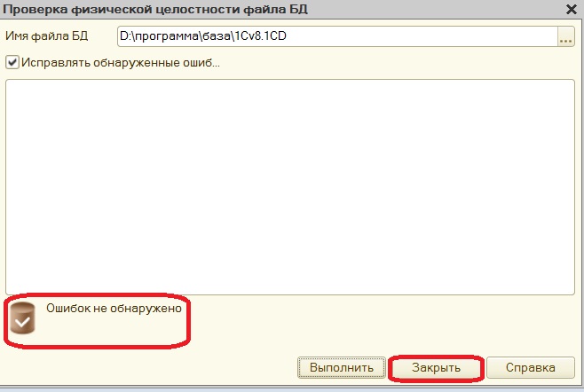The image size is (584, 392).
Task: Click the 'Закрыть' button
Action: click(436, 368)
